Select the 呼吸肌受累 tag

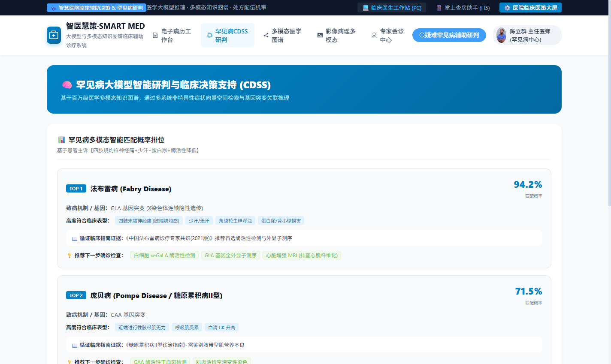click(x=187, y=328)
